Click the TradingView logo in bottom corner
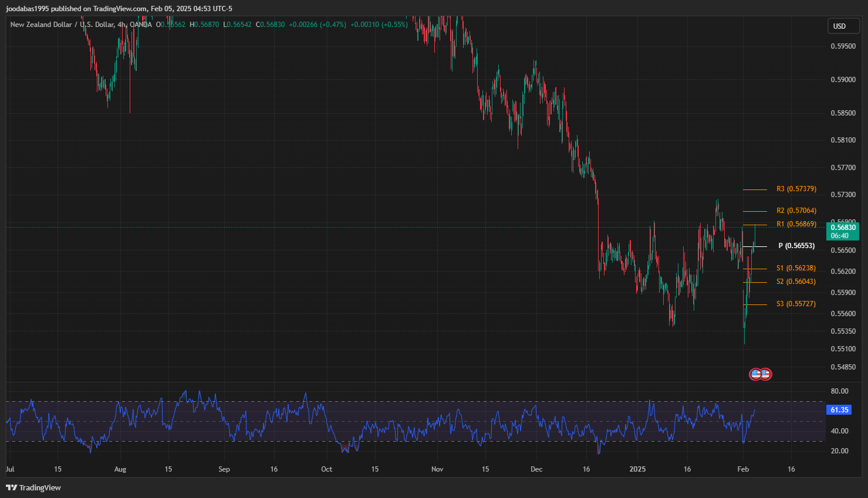The width and height of the screenshot is (868, 498). [33, 487]
